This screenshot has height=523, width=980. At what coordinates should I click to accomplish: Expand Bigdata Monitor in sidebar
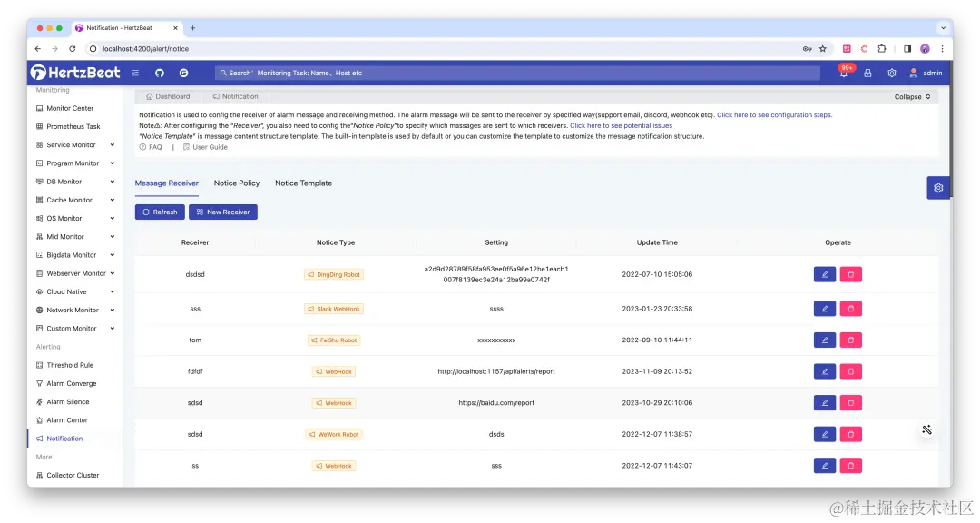click(75, 255)
